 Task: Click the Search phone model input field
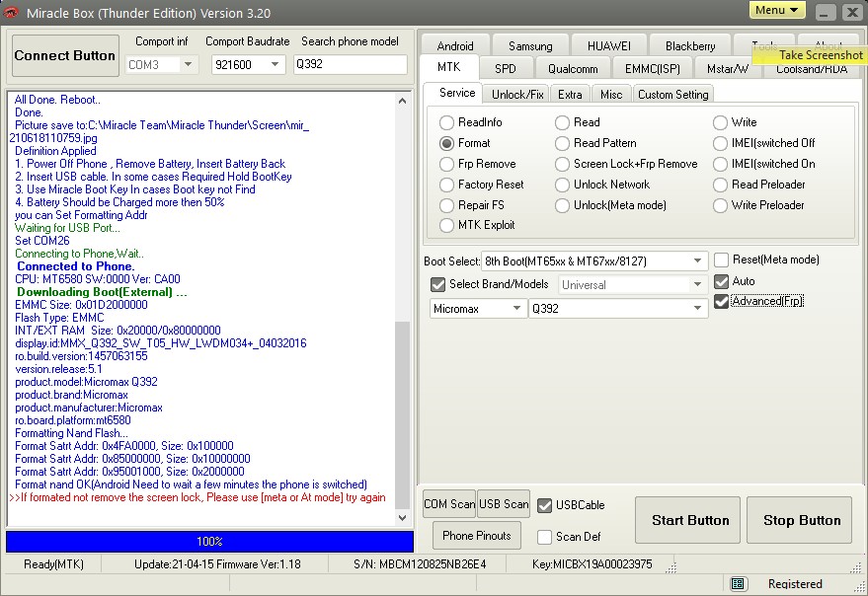click(x=351, y=64)
